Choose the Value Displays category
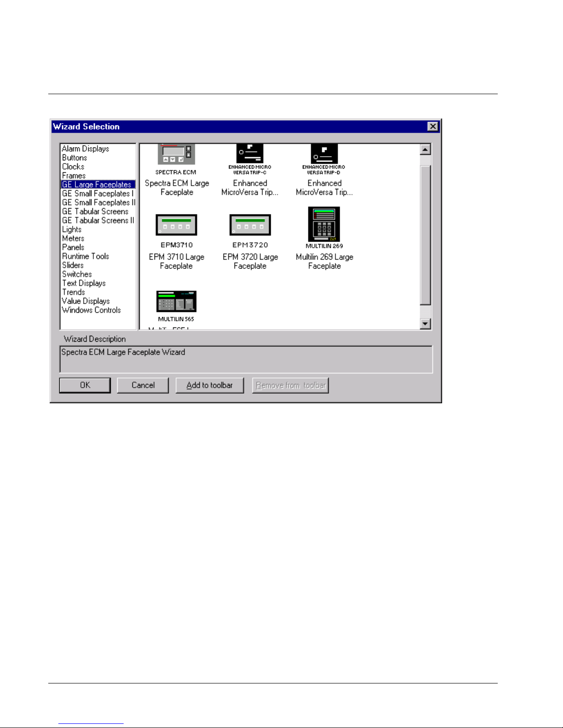The width and height of the screenshot is (563, 728). (86, 301)
